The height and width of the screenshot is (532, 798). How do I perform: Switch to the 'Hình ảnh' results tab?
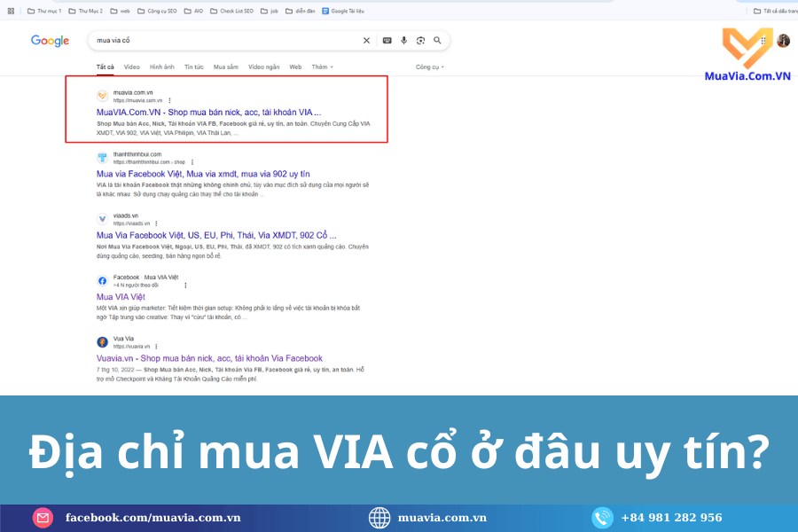pos(162,67)
